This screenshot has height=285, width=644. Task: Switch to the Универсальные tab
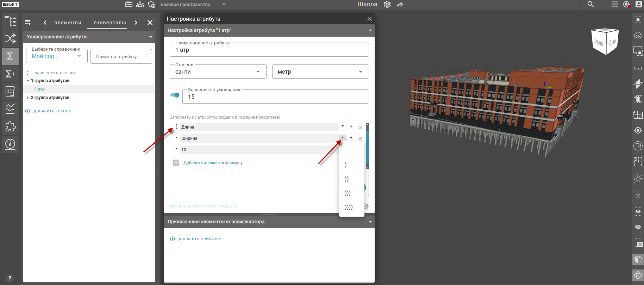(x=110, y=23)
